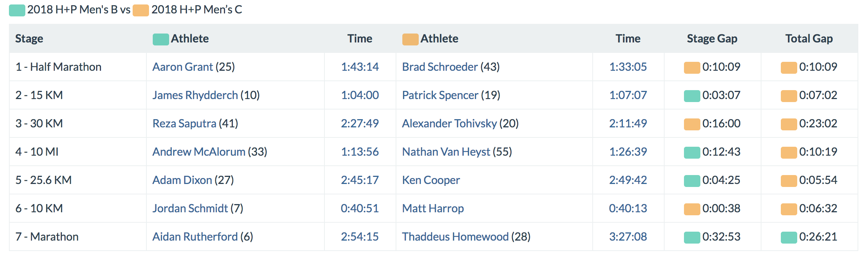Click teal swatch beside first Athlete header
868x254 pixels.
pyautogui.click(x=161, y=39)
